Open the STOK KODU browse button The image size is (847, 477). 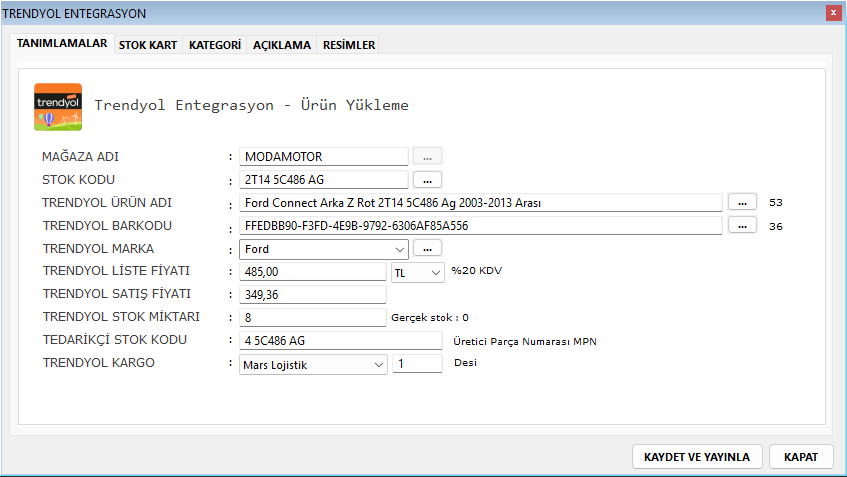click(x=427, y=179)
